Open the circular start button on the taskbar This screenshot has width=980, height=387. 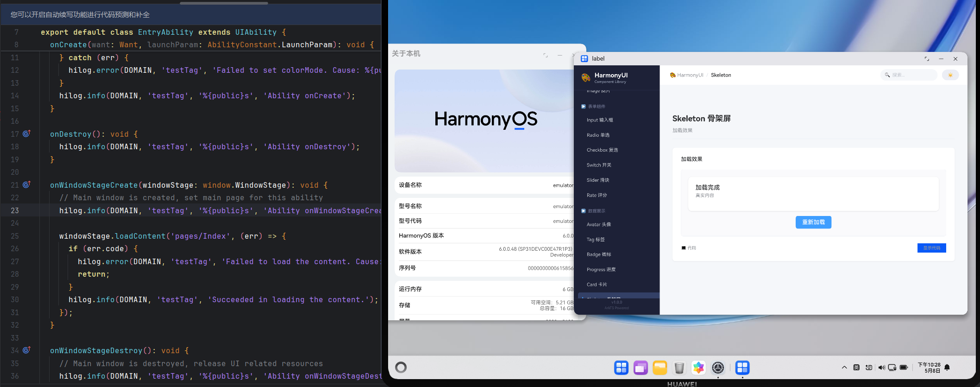401,368
